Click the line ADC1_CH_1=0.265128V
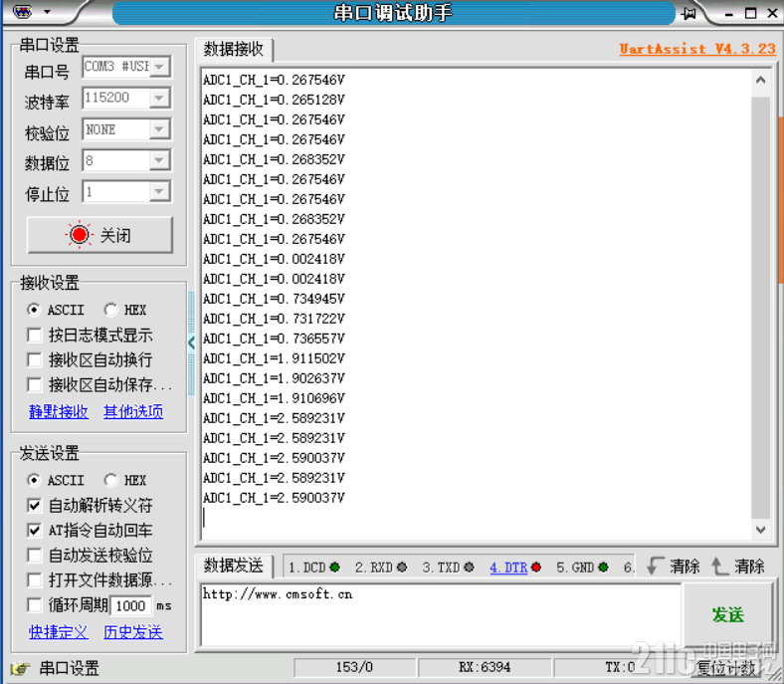This screenshot has height=684, width=784. pyautogui.click(x=274, y=101)
